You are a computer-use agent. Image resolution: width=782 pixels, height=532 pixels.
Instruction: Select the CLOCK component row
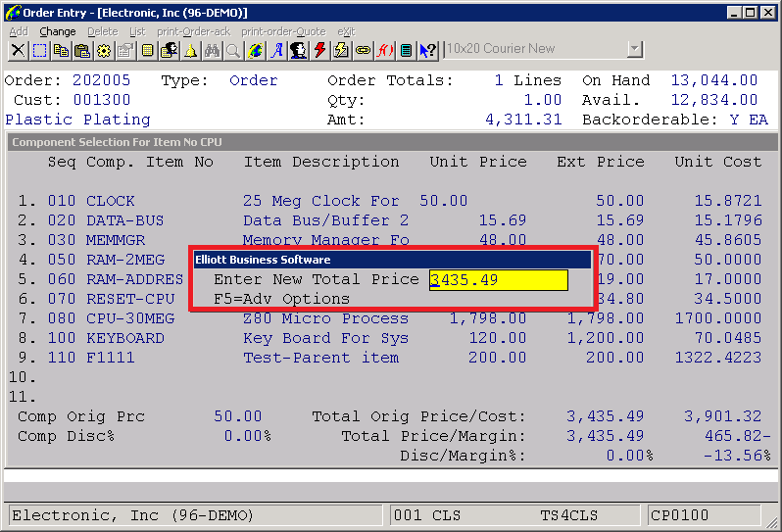click(x=390, y=201)
